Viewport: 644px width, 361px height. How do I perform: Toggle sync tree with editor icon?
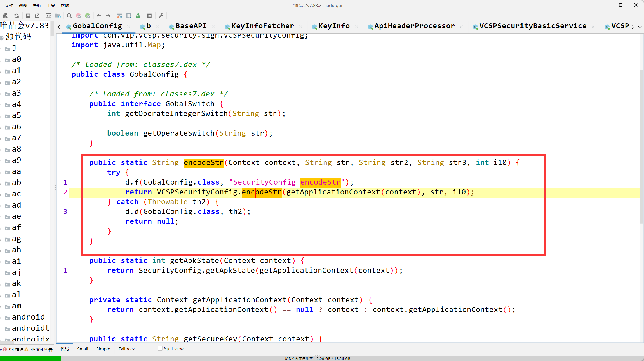point(49,16)
